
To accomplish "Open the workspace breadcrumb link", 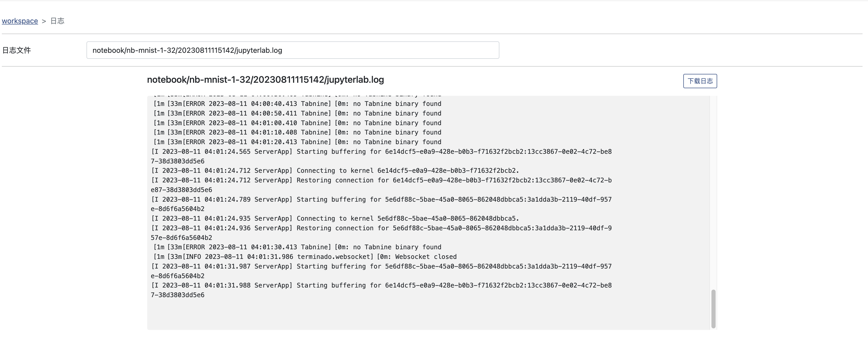I will (20, 21).
